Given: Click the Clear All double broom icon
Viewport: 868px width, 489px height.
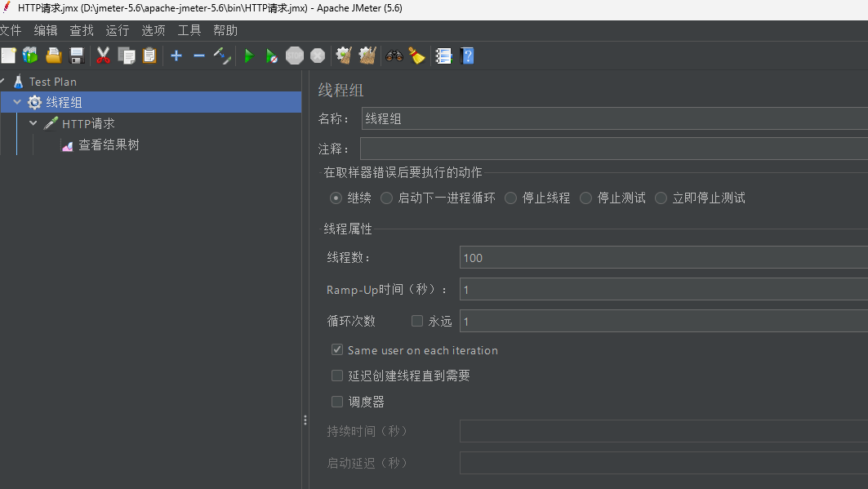Looking at the screenshot, I should point(367,56).
